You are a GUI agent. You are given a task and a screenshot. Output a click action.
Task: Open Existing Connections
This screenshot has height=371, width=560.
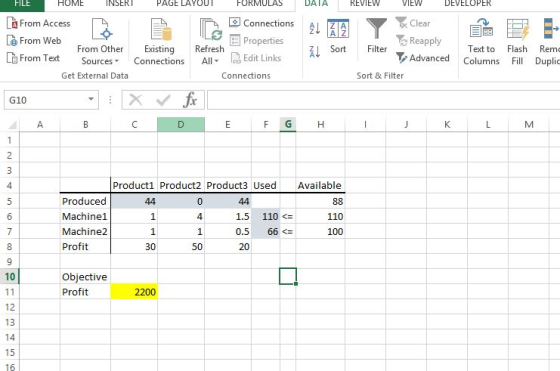tap(159, 42)
